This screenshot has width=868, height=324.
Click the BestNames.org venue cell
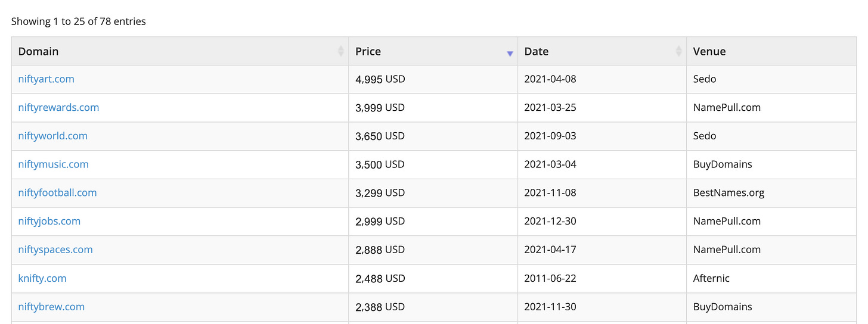click(728, 193)
